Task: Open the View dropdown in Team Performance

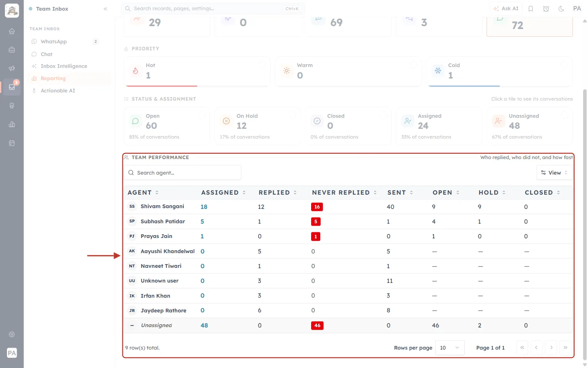Action: 555,173
